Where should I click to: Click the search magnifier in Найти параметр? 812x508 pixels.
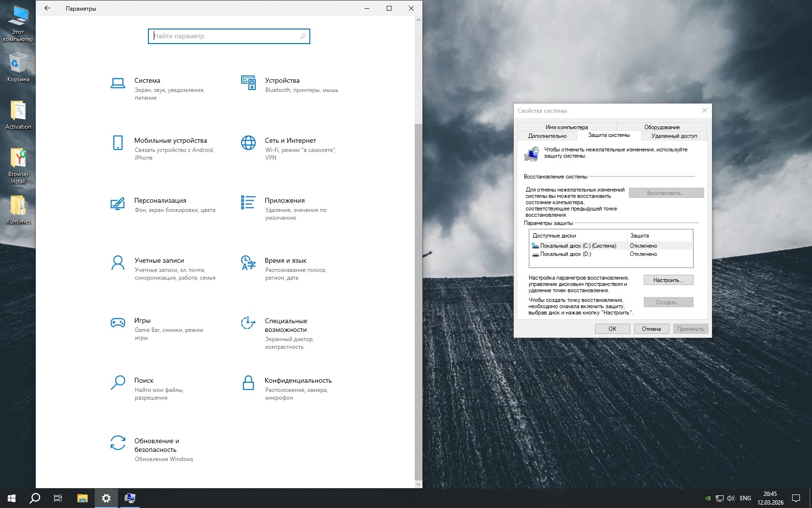point(303,36)
